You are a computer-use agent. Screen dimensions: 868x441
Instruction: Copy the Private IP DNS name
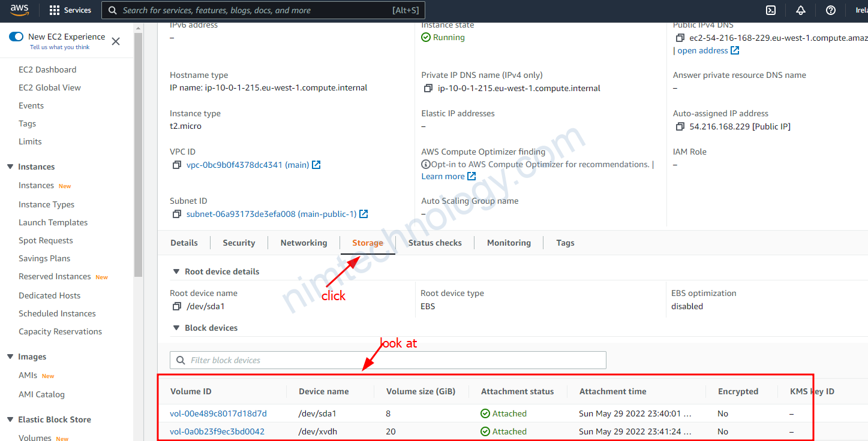pyautogui.click(x=428, y=88)
